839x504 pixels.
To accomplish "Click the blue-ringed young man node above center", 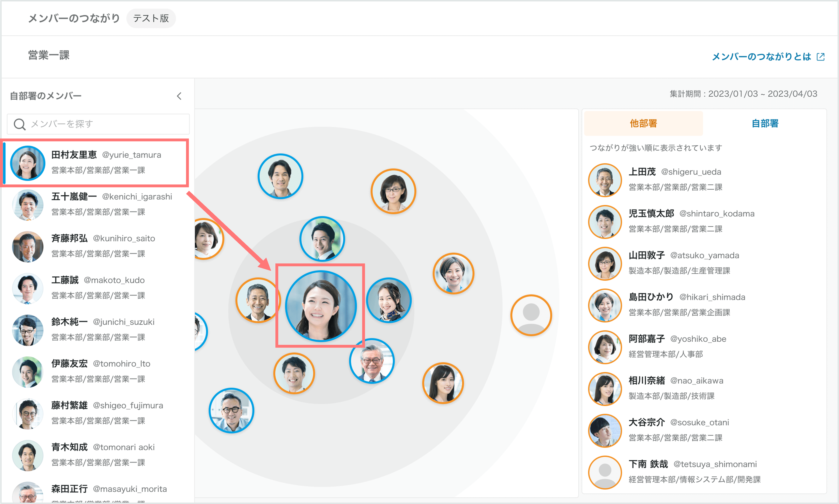I will [x=322, y=239].
